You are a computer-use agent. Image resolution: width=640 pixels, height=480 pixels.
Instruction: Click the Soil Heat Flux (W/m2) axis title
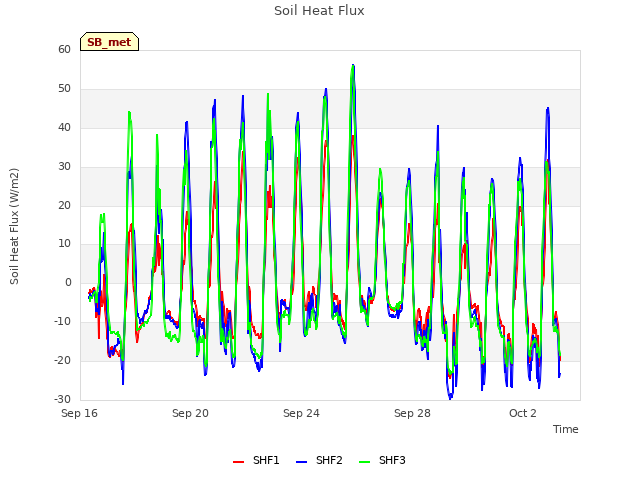pyautogui.click(x=14, y=226)
